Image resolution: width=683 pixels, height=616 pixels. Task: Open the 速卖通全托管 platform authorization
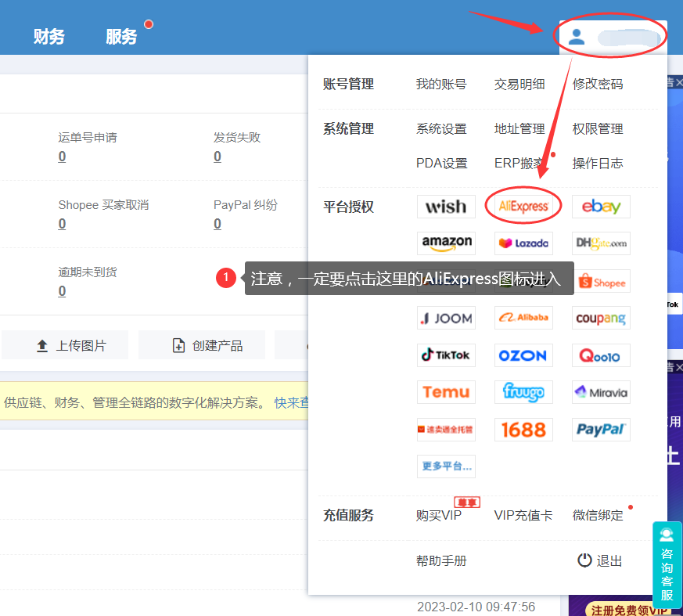pos(446,430)
